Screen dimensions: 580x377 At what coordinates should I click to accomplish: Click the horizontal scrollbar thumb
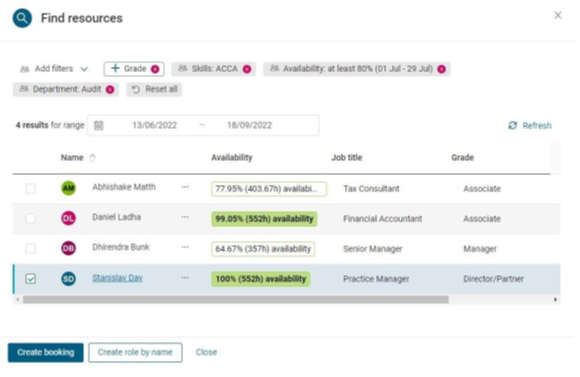(236, 299)
